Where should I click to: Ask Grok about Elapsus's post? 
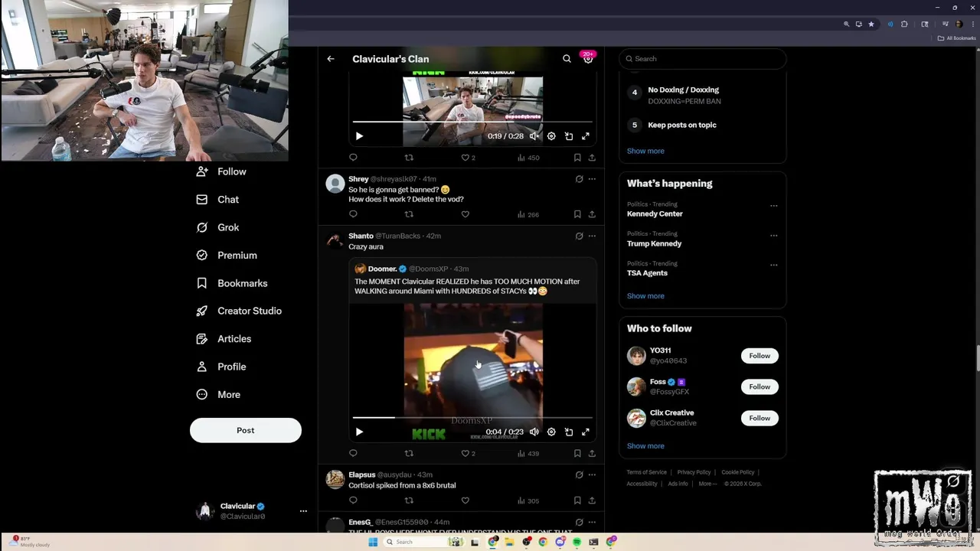[x=579, y=474]
